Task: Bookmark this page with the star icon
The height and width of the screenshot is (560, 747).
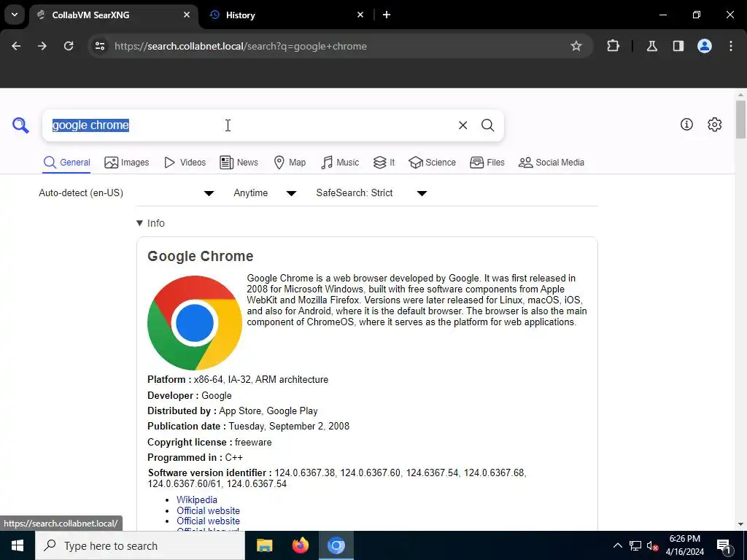Action: click(x=576, y=46)
